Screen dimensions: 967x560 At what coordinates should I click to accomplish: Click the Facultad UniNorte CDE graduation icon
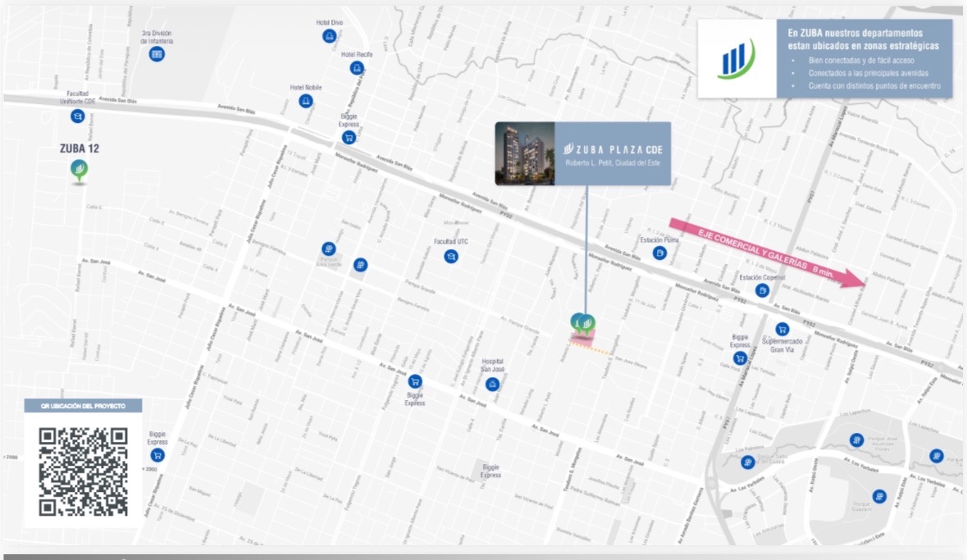click(x=77, y=116)
